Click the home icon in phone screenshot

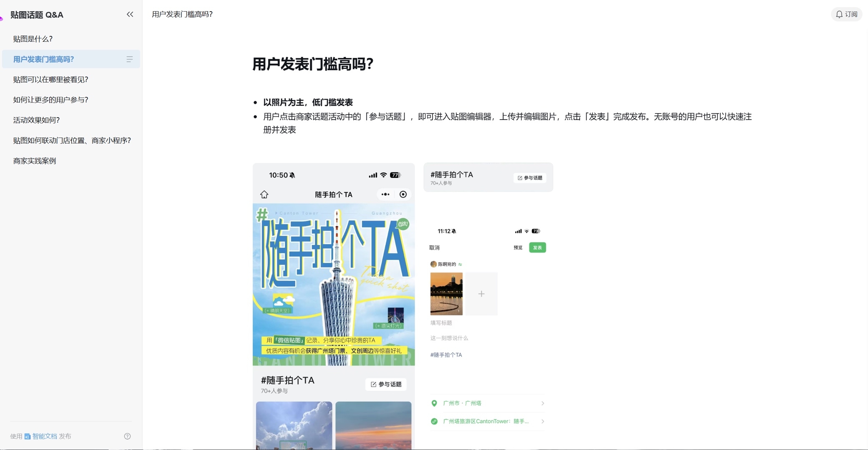[264, 195]
